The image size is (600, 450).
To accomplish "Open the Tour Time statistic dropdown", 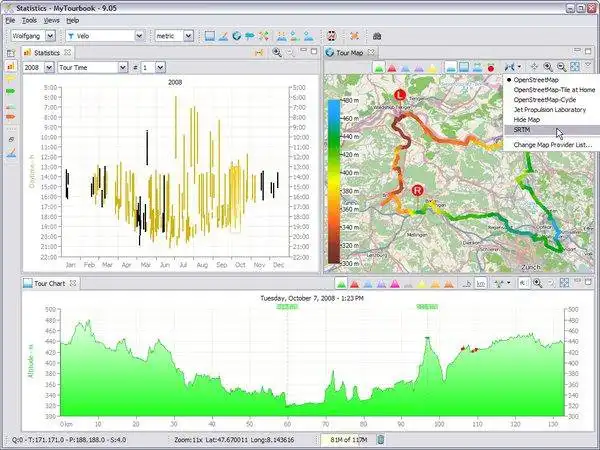I will click(x=122, y=68).
